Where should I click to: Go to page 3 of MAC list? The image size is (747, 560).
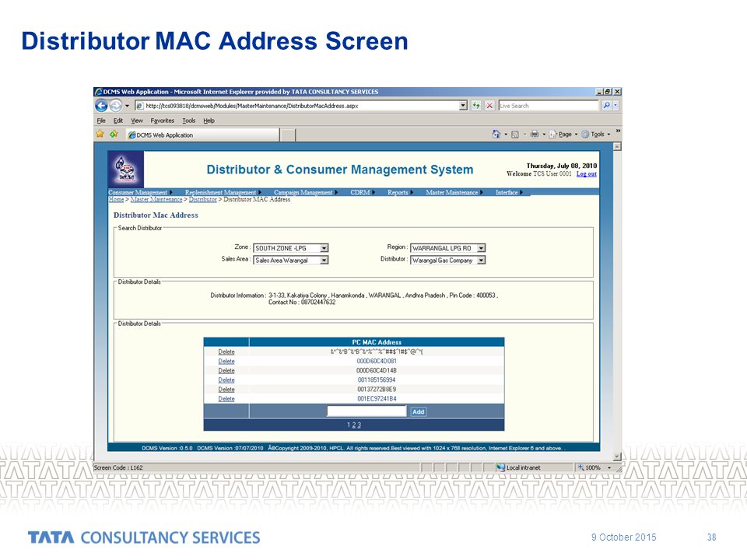359,425
